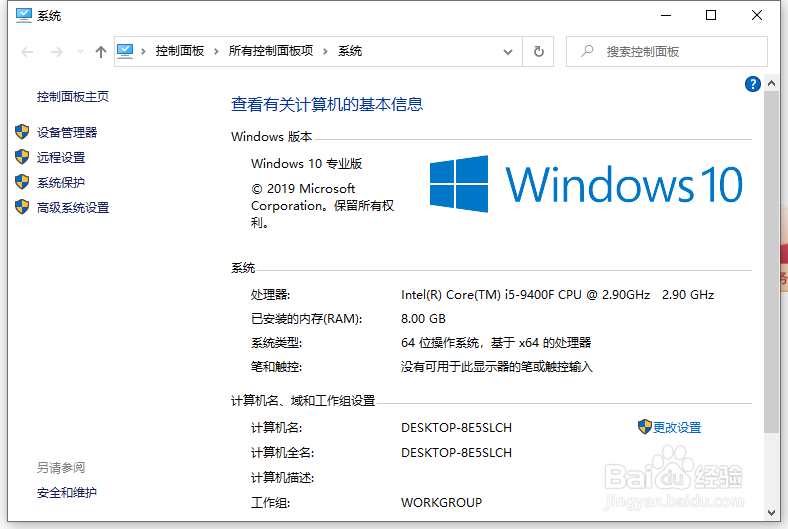This screenshot has width=788, height=529.
Task: Go up one level with Up arrow
Action: click(101, 52)
